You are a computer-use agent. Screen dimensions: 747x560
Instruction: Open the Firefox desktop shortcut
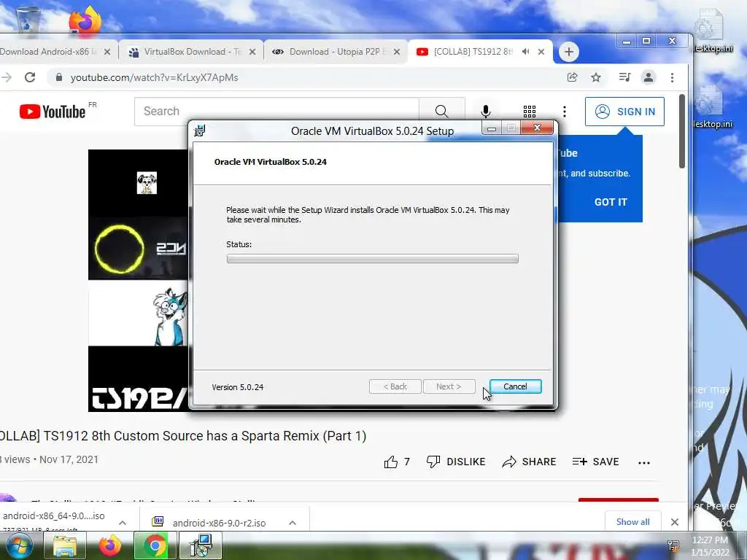[x=85, y=21]
